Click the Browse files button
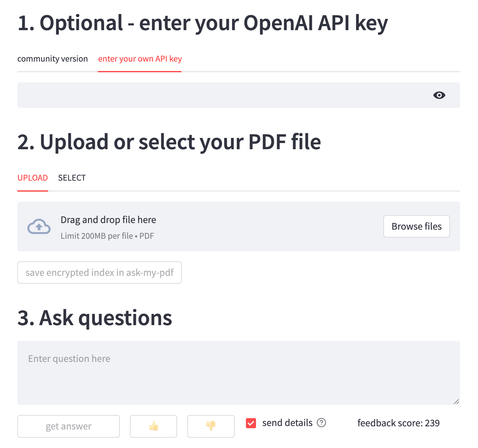 pyautogui.click(x=416, y=226)
